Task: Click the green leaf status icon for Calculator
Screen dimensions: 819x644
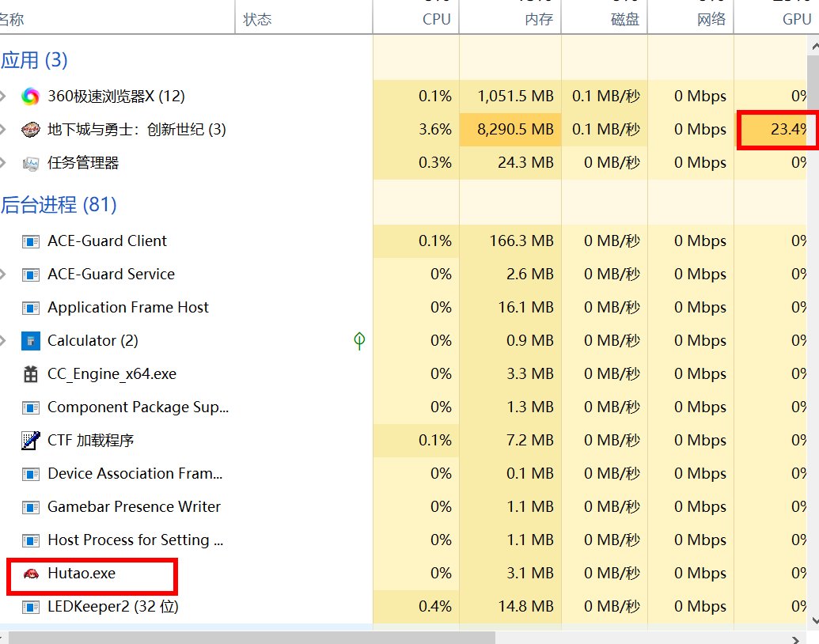Action: (359, 340)
